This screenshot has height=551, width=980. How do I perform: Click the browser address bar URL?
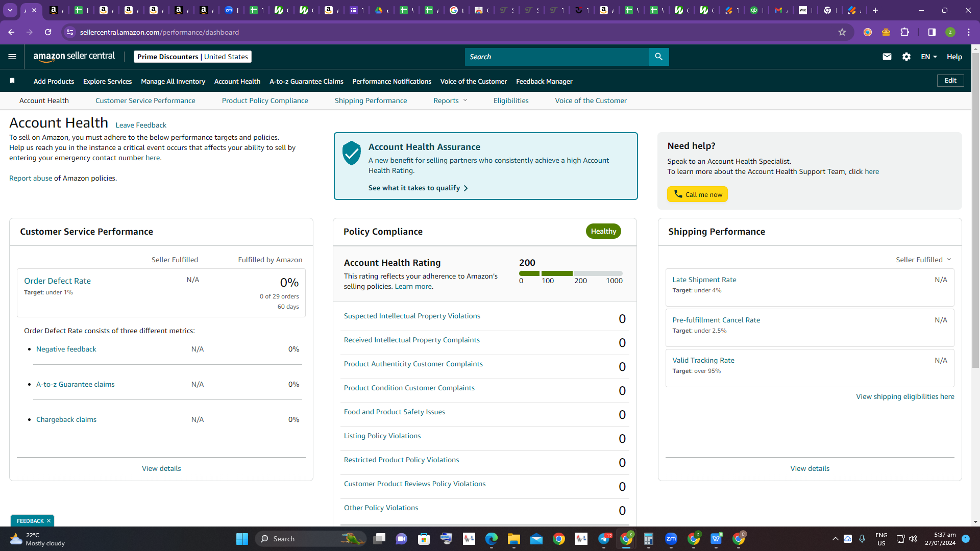pos(159,32)
